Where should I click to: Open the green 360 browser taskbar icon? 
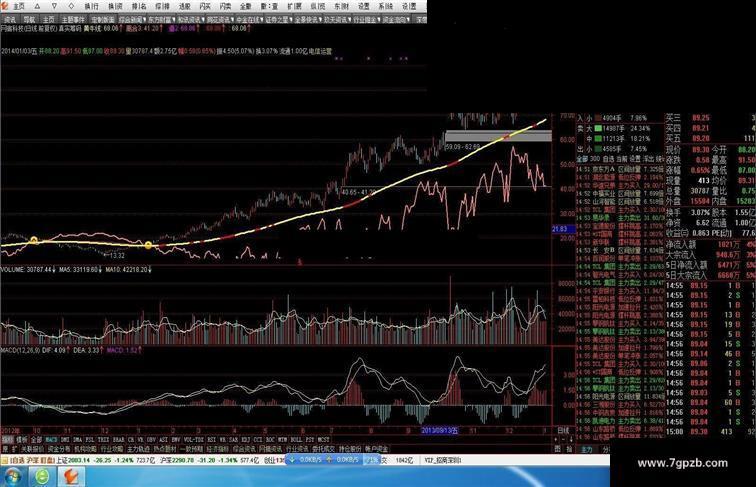(42, 476)
